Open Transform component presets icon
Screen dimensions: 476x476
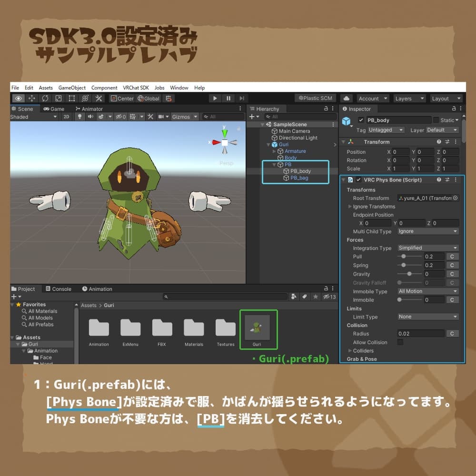(447, 142)
